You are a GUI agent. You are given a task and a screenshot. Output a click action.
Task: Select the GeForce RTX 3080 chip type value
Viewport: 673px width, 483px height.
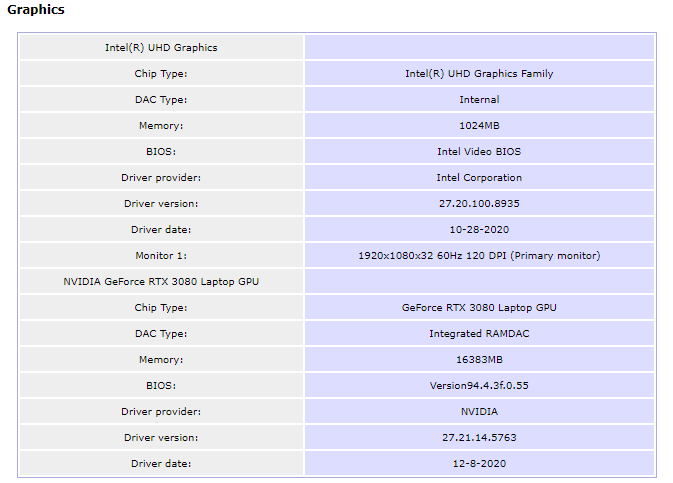click(479, 308)
